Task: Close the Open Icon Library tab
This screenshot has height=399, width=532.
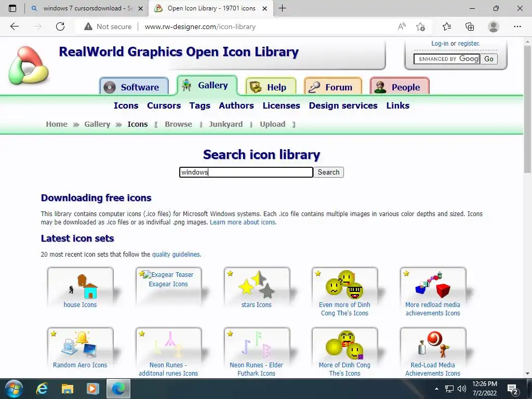Action: coord(265,8)
